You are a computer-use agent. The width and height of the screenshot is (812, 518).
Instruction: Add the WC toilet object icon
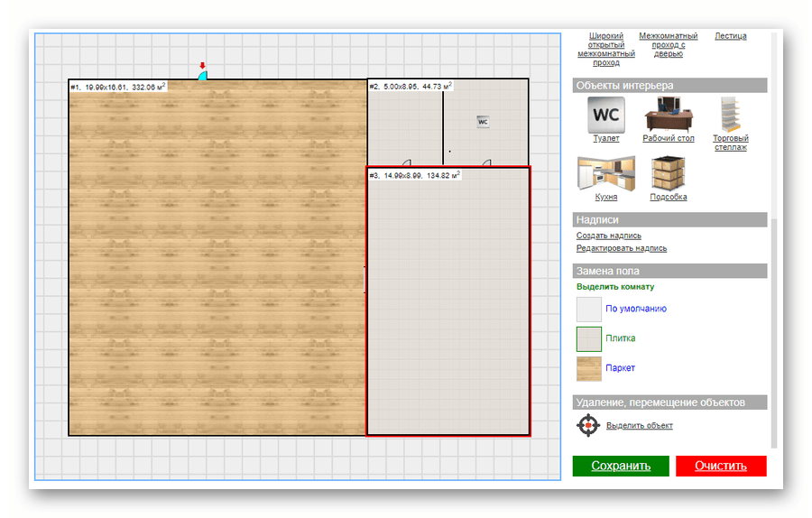605,115
